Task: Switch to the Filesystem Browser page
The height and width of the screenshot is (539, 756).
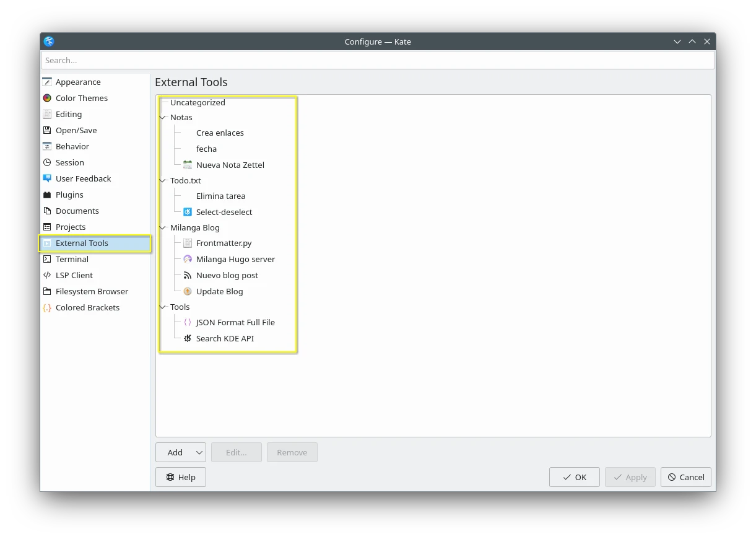Action: click(92, 291)
